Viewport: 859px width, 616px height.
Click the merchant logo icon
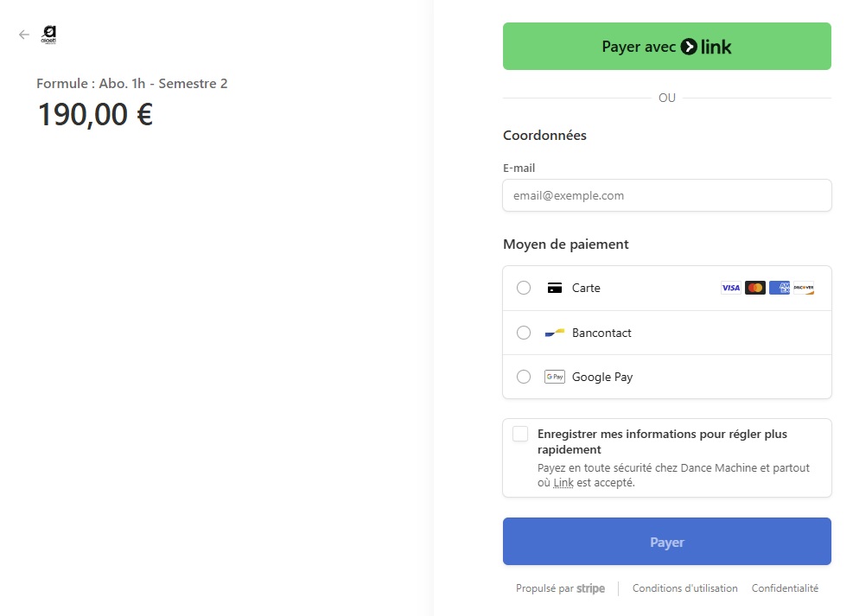49,35
